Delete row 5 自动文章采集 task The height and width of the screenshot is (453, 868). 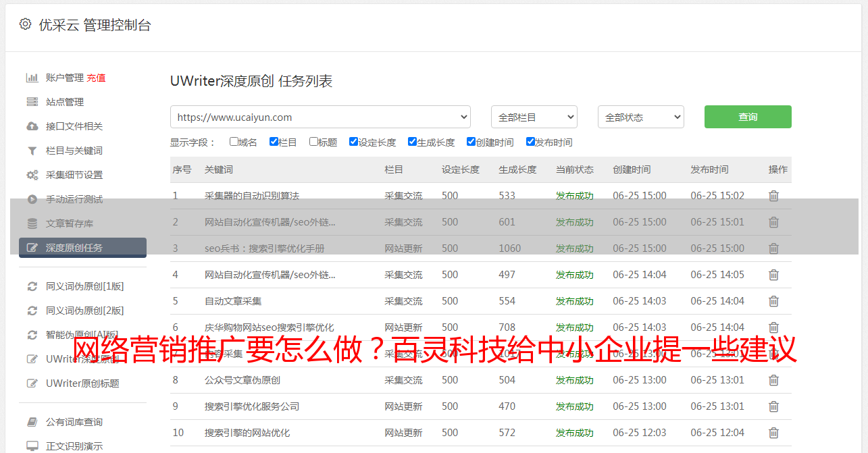click(x=773, y=301)
